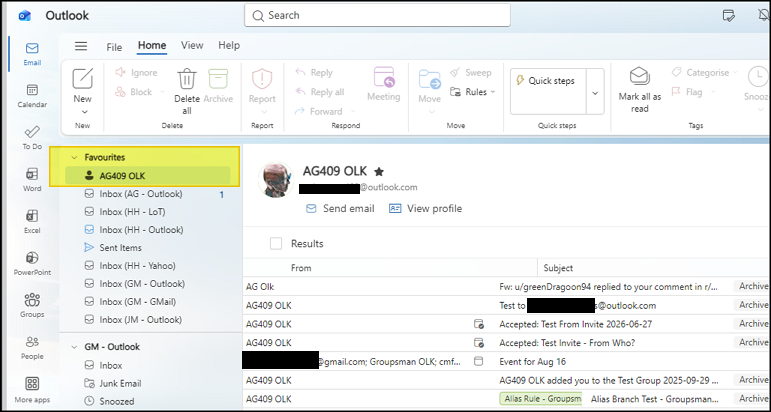Image resolution: width=771 pixels, height=412 pixels.
Task: Tick the Results select-all checkbox
Action: point(276,244)
